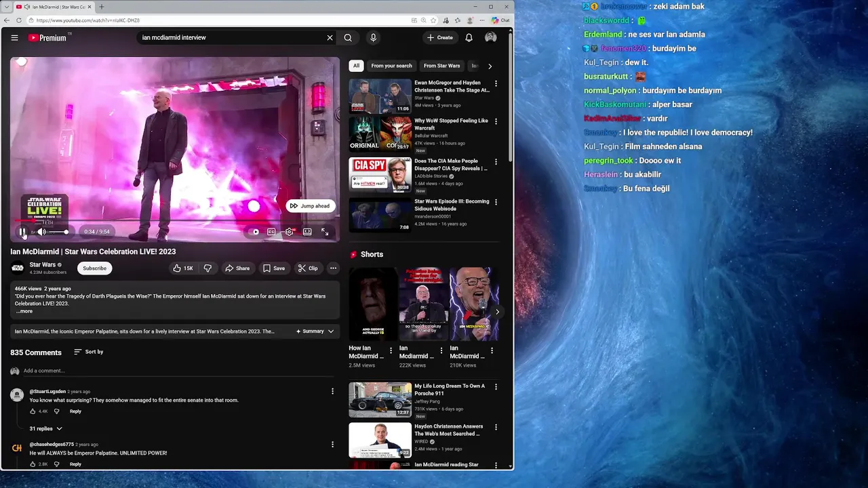Screen dimensions: 868x488
Task: Click the Jump ahead button
Action: pyautogui.click(x=311, y=206)
